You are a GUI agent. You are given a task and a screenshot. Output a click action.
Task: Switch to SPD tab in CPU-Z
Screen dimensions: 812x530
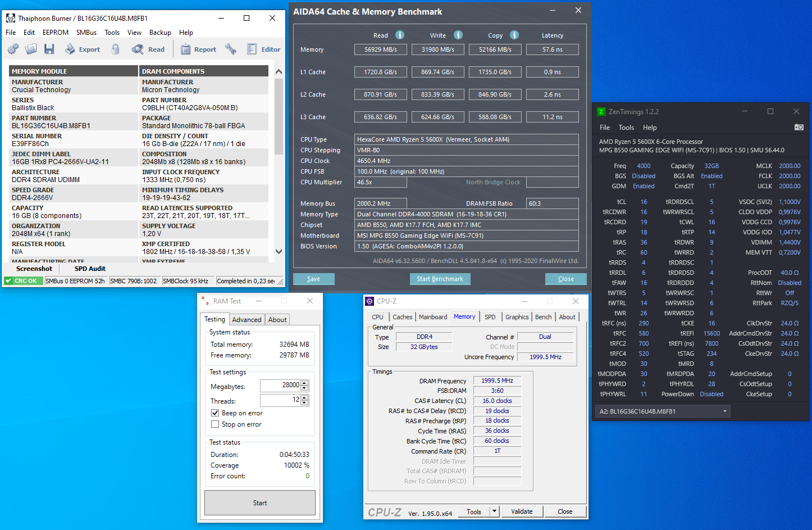[490, 317]
